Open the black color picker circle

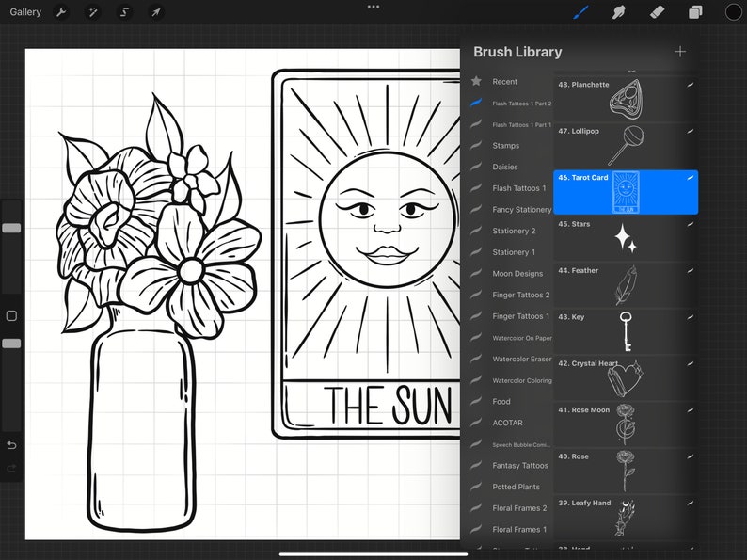click(x=733, y=12)
